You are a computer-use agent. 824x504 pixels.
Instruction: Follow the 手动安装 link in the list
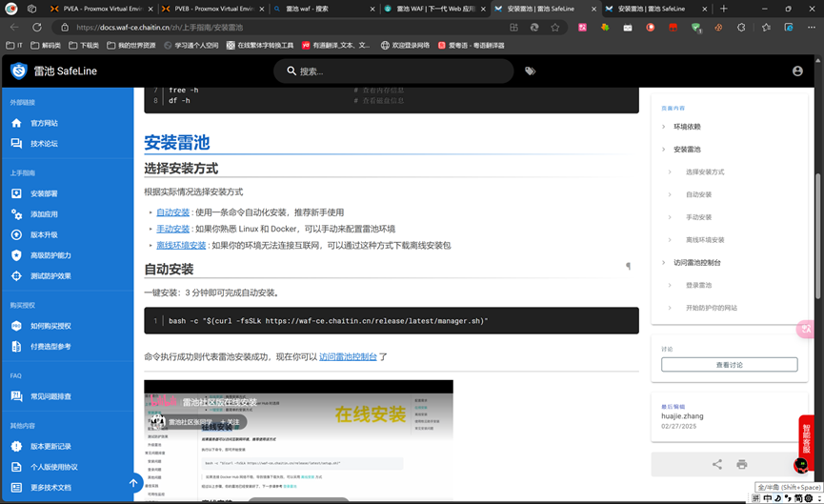point(172,229)
